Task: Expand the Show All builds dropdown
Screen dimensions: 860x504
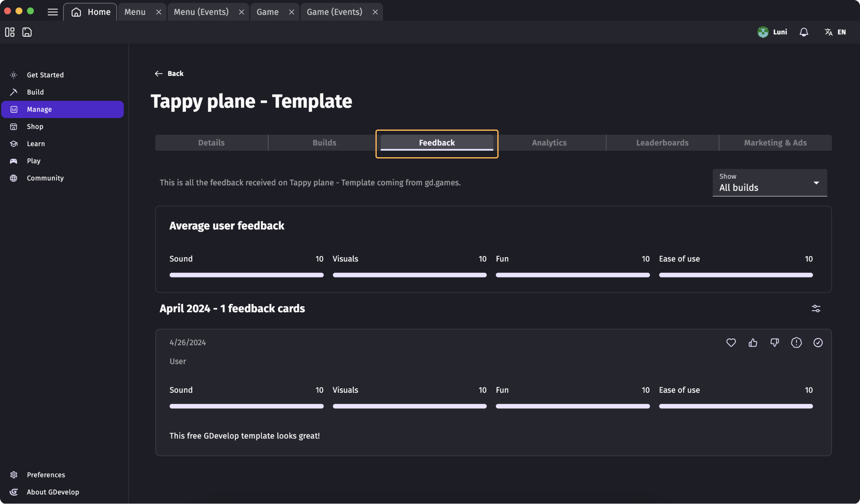Action: click(x=769, y=183)
